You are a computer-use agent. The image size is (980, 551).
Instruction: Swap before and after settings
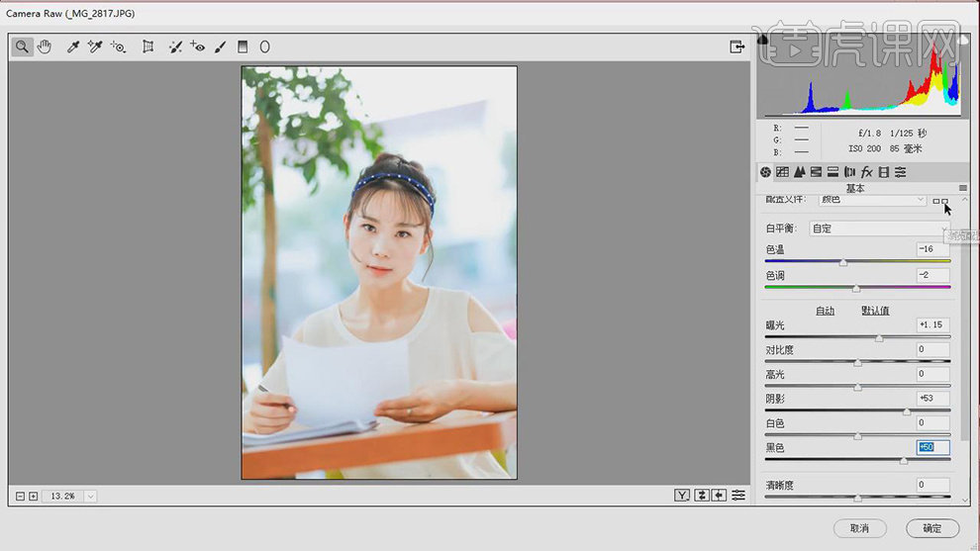click(701, 496)
